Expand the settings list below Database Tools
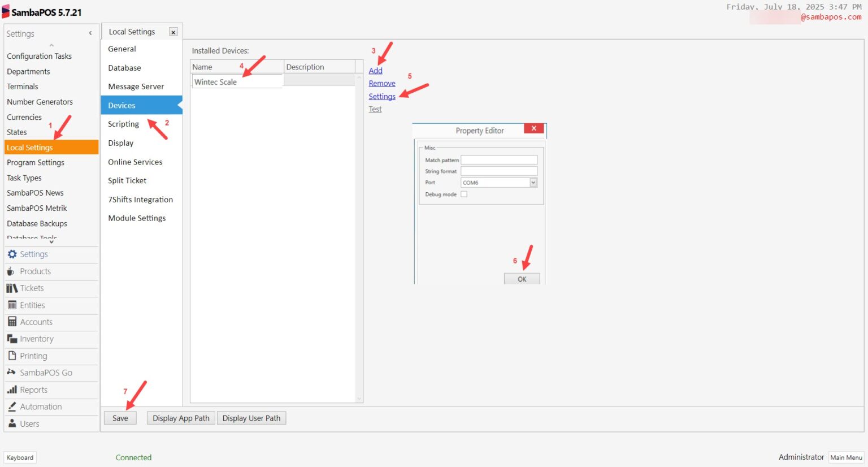This screenshot has height=467, width=868. (51, 241)
